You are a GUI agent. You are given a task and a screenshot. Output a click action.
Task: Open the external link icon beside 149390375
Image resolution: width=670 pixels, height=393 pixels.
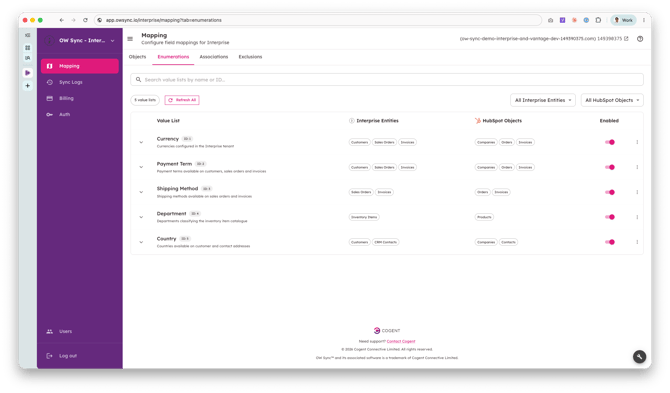[x=626, y=38]
